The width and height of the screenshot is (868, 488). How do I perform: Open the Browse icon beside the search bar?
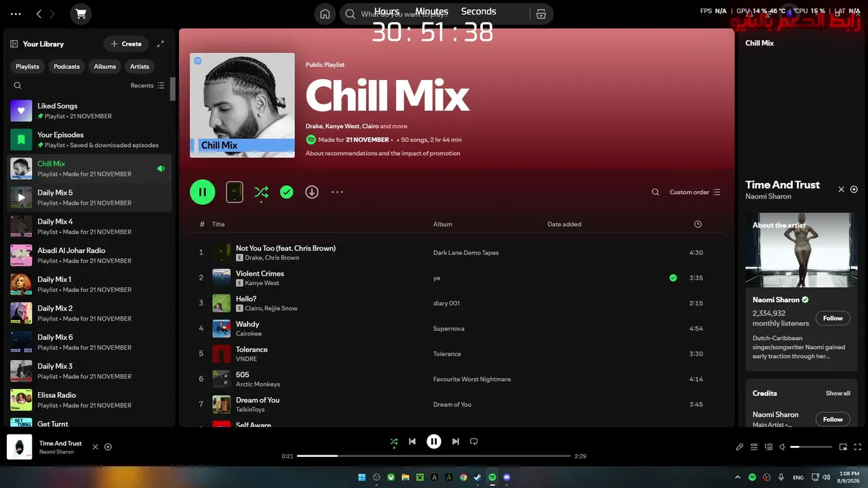click(540, 14)
